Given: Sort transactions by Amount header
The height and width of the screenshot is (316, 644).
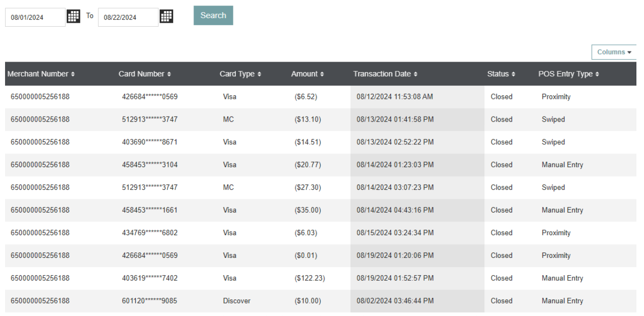Looking at the screenshot, I should click(307, 74).
